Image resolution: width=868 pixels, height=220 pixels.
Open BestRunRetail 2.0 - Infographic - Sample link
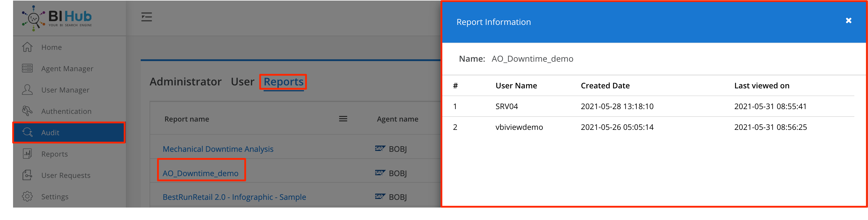[235, 197]
